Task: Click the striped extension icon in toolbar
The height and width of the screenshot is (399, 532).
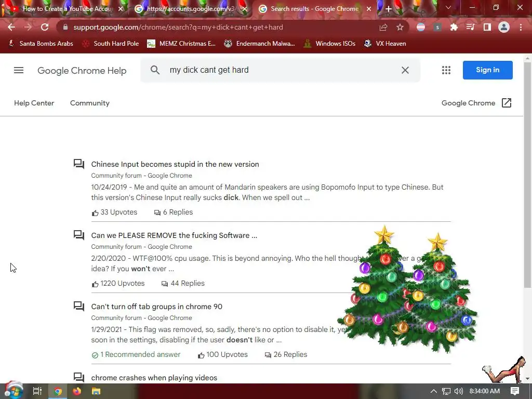Action: pyautogui.click(x=421, y=27)
